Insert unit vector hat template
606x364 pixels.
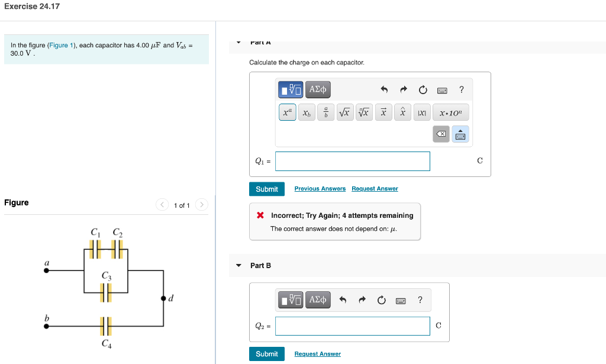click(402, 112)
